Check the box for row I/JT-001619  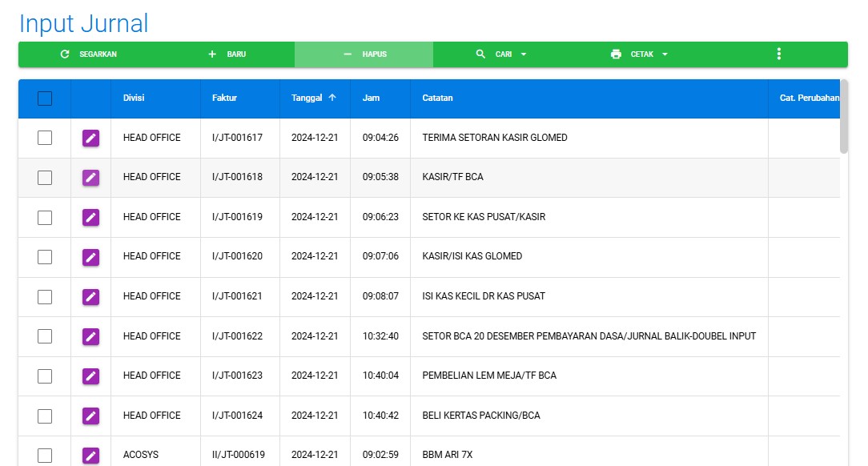pos(45,217)
